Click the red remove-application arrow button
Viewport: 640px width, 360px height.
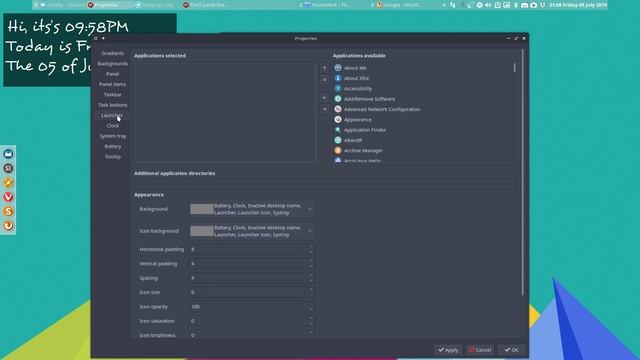click(x=324, y=109)
